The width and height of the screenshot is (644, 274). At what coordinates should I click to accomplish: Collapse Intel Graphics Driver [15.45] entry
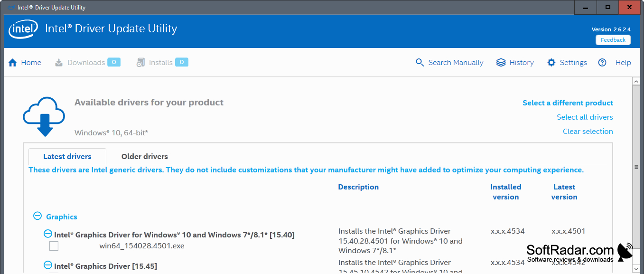(48, 265)
